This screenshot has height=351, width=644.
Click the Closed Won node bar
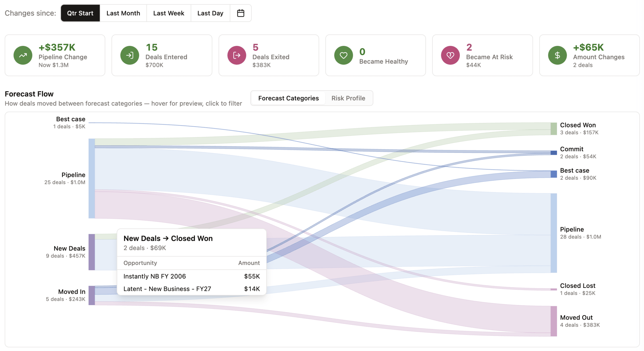pyautogui.click(x=553, y=129)
